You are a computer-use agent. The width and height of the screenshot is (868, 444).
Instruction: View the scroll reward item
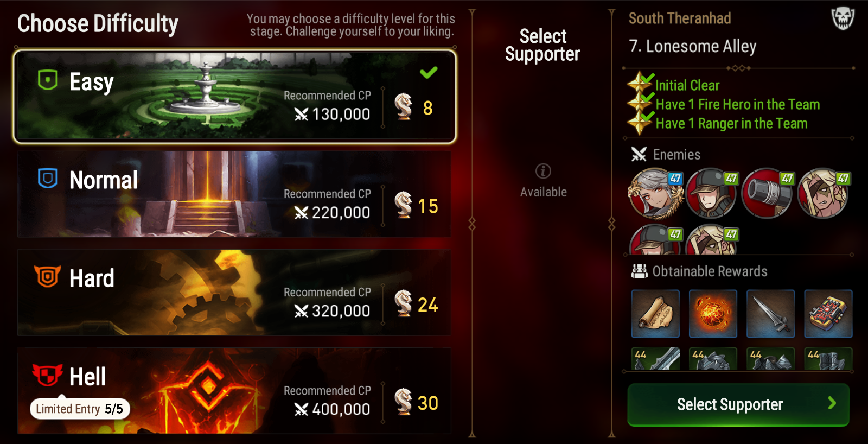(655, 314)
